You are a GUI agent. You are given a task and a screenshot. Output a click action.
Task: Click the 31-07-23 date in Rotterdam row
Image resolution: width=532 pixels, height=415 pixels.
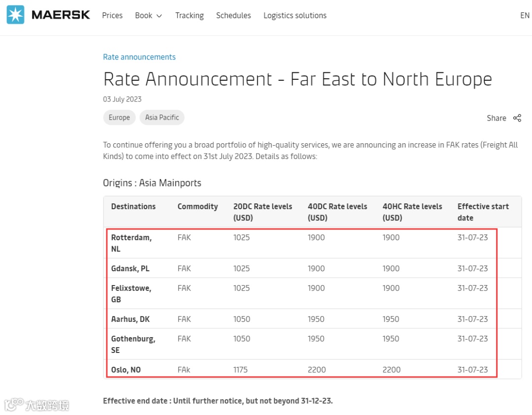pos(472,237)
